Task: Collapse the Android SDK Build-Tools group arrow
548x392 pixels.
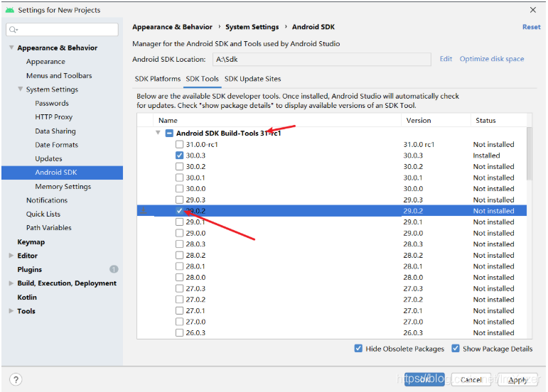Action: click(158, 133)
